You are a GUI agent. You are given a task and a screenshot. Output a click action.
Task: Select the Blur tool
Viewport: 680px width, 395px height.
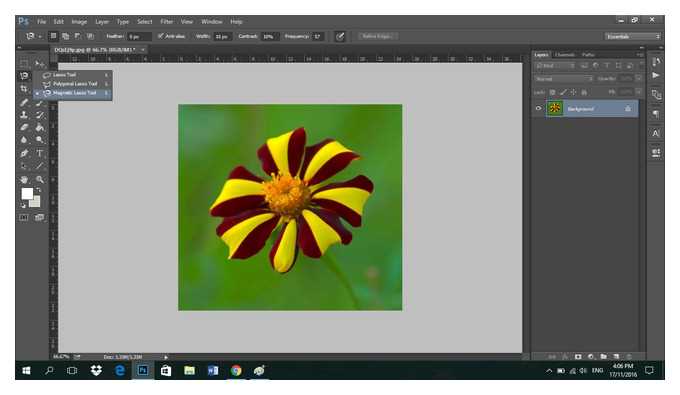coord(24,140)
